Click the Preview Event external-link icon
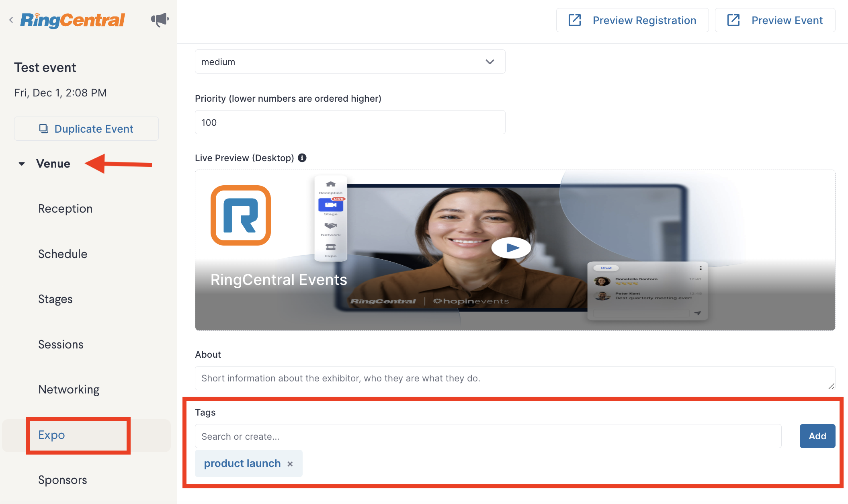The width and height of the screenshot is (848, 504). [733, 20]
